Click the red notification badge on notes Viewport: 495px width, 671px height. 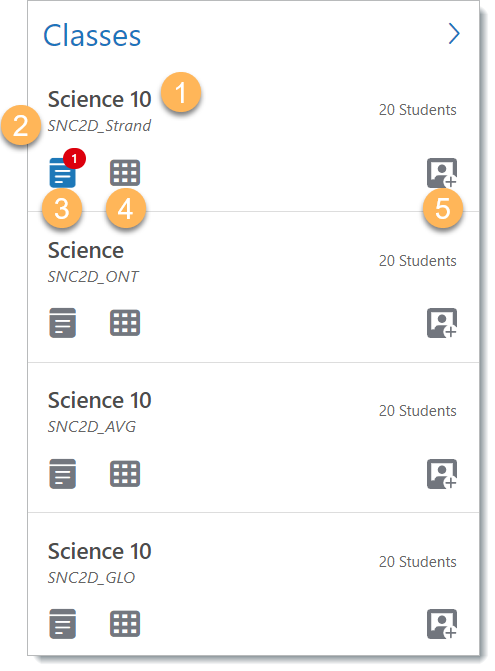coord(74,159)
